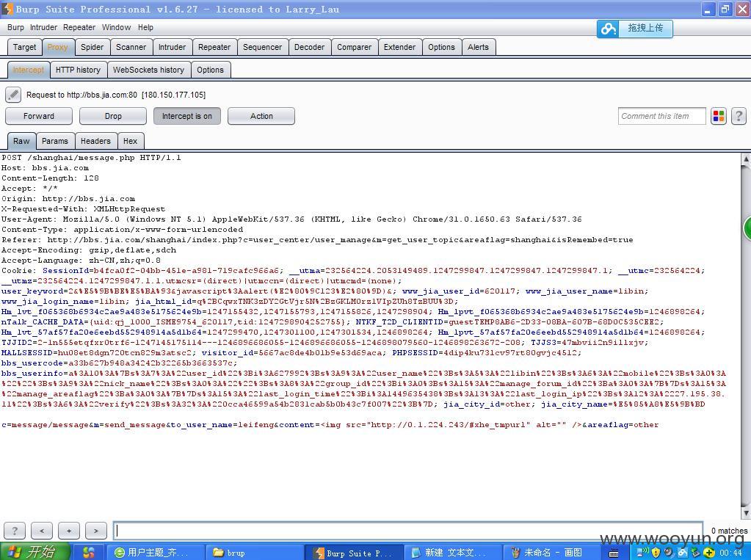This screenshot has height=560, width=751.
Task: Click the cloud upload icon at top right
Action: (609, 29)
